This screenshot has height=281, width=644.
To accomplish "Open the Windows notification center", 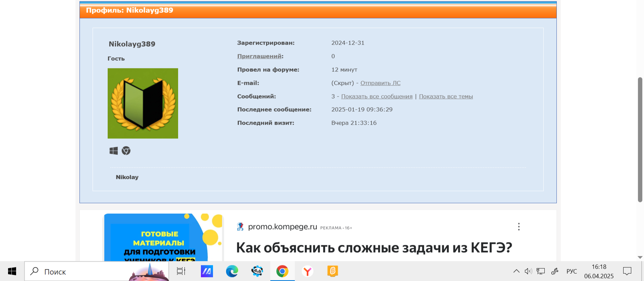I will tap(627, 271).
